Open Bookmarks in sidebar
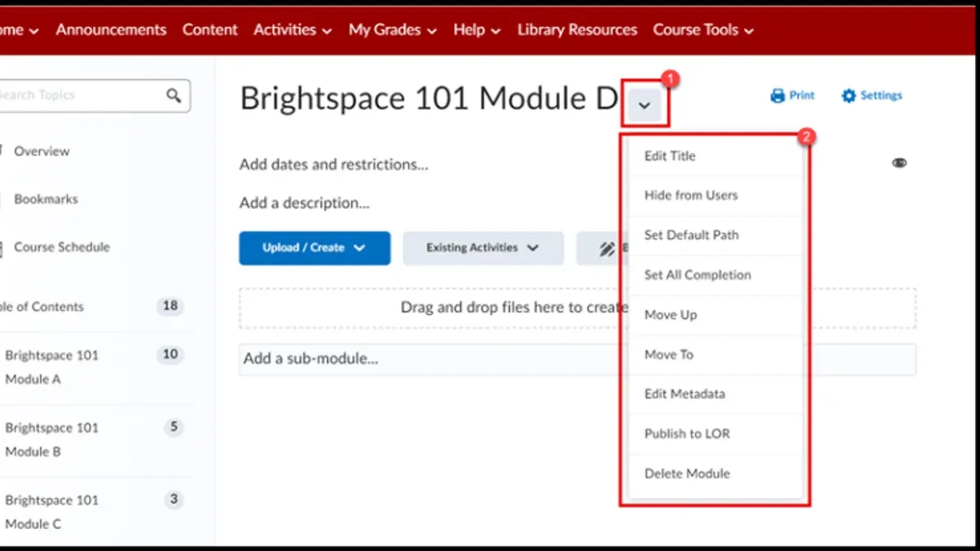 click(46, 199)
